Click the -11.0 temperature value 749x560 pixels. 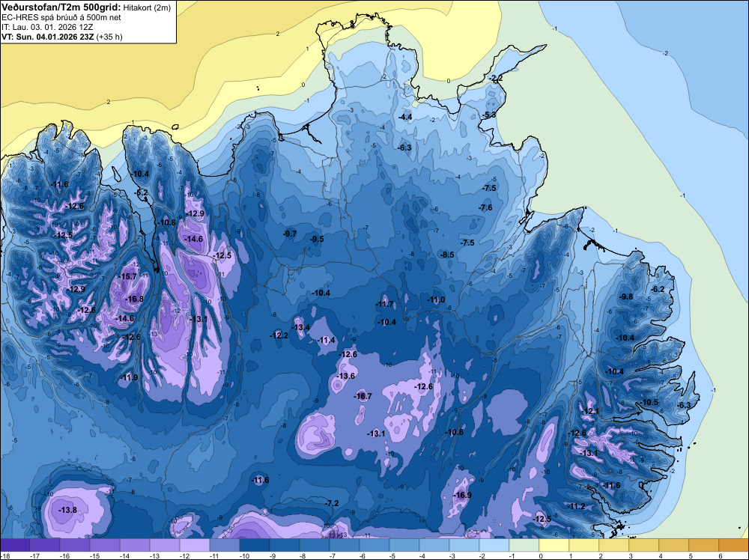pos(436,299)
